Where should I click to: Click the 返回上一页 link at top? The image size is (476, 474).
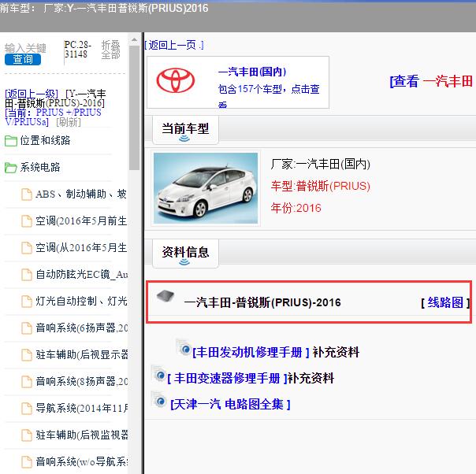174,45
